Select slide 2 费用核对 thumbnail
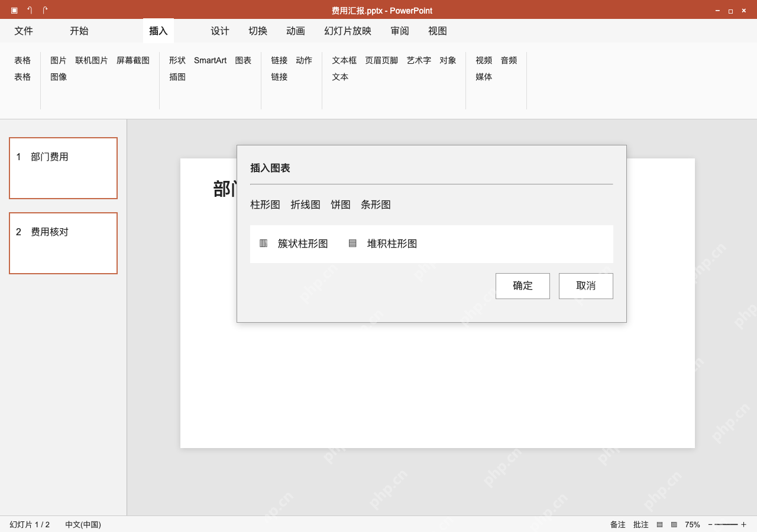Viewport: 757px width, 532px height. (63, 244)
